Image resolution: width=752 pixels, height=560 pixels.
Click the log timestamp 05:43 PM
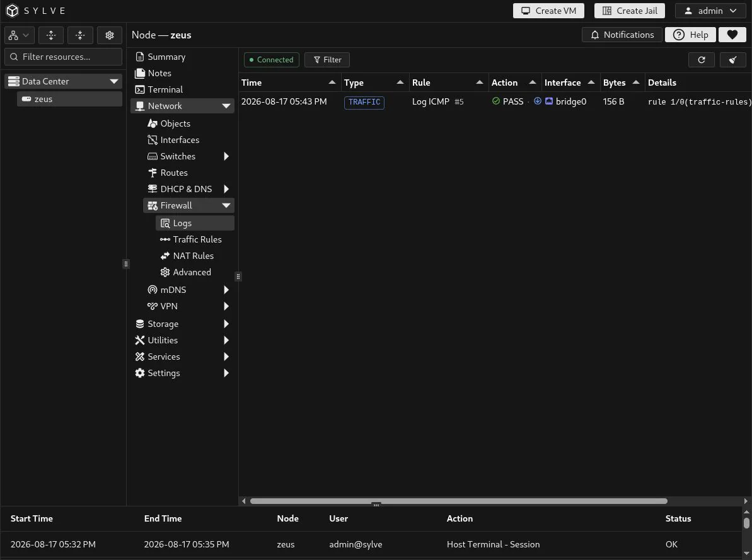(x=284, y=101)
